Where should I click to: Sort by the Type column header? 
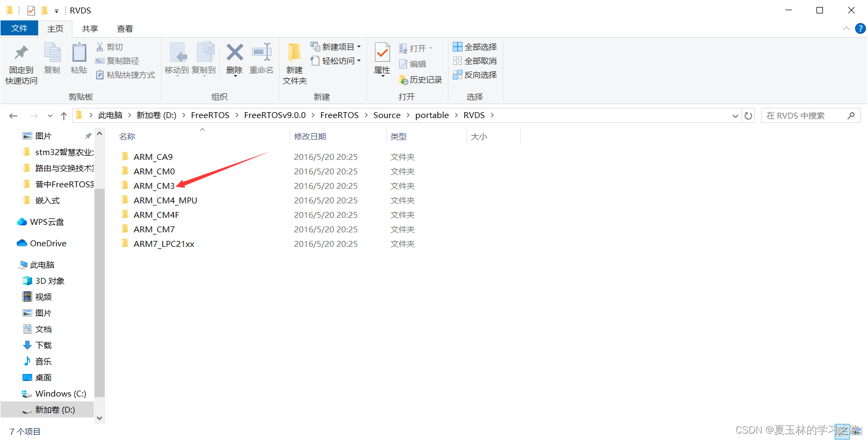point(426,136)
